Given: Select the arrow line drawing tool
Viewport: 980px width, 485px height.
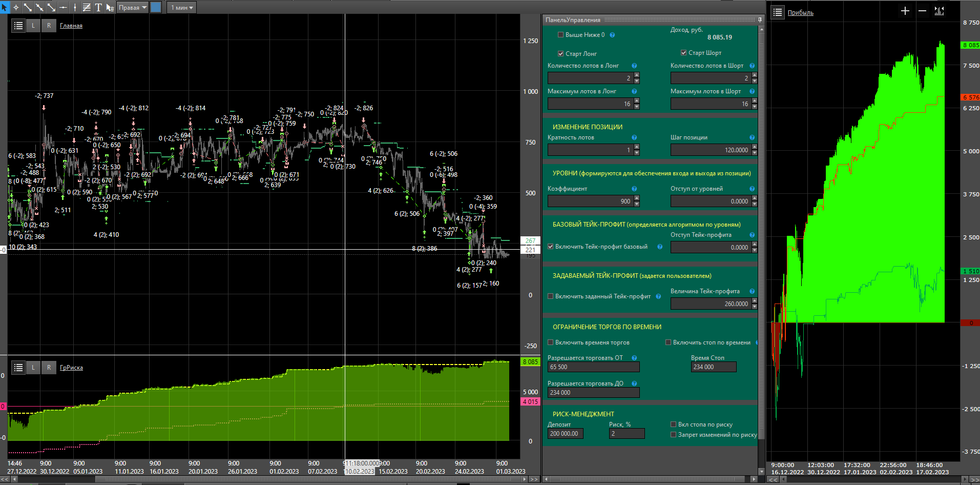Looking at the screenshot, I should [51, 7].
